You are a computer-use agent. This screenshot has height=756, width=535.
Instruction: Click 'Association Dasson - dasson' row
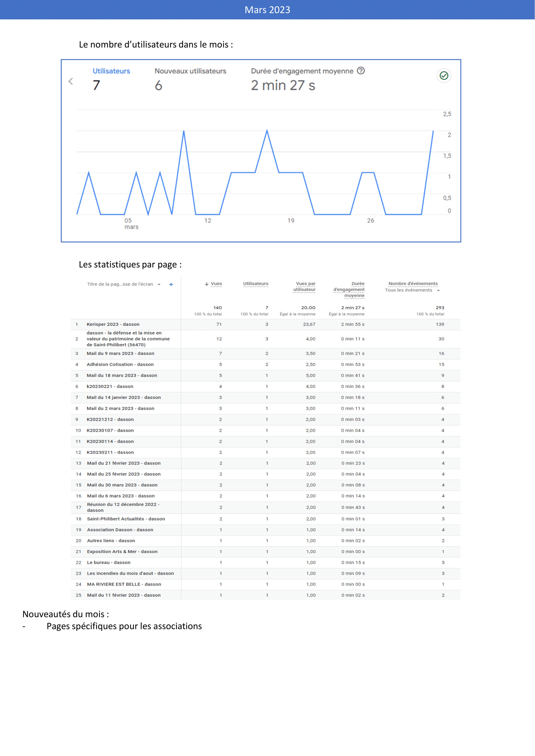(266, 530)
